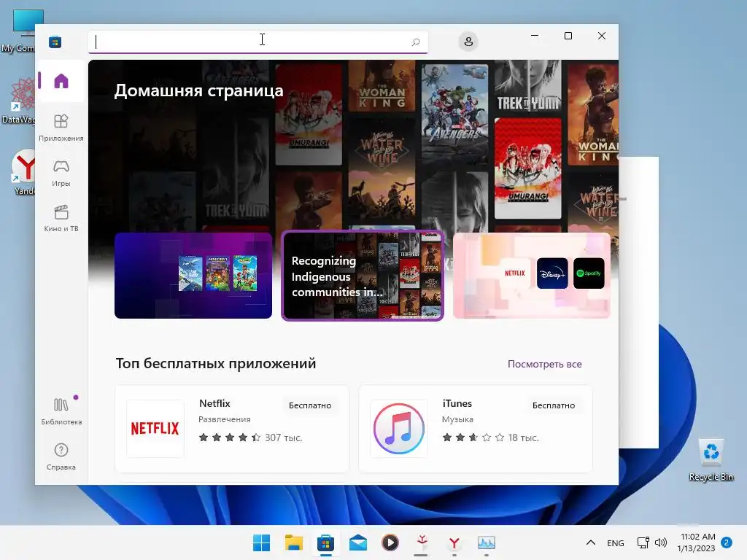Click the ENG language indicator
This screenshot has height=560, width=747.
point(616,543)
